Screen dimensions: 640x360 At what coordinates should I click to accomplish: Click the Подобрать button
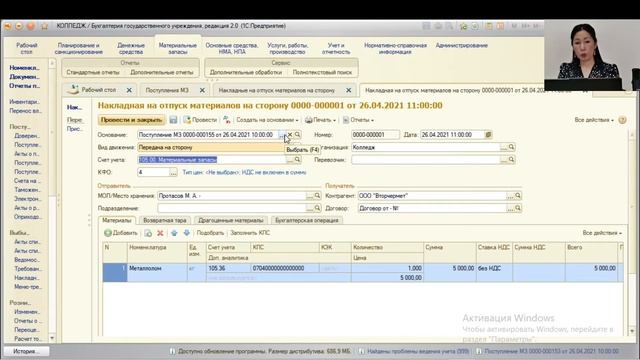coord(210,233)
